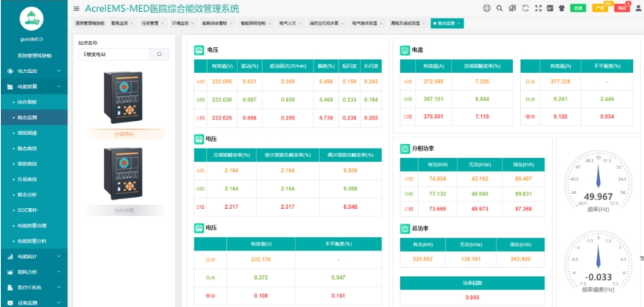The image size is (644, 307).
Task: Select the 光伏并网 meter device thumbnail
Action: pos(123,173)
